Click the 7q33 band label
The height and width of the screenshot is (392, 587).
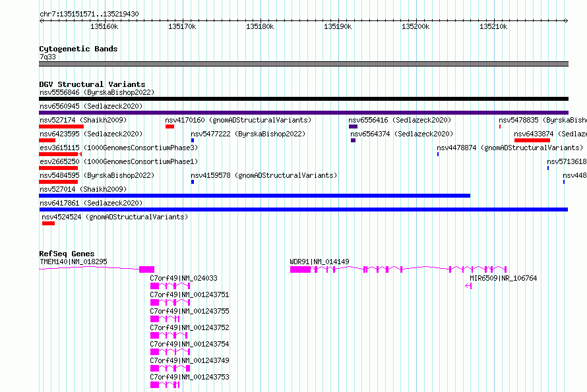(x=47, y=57)
